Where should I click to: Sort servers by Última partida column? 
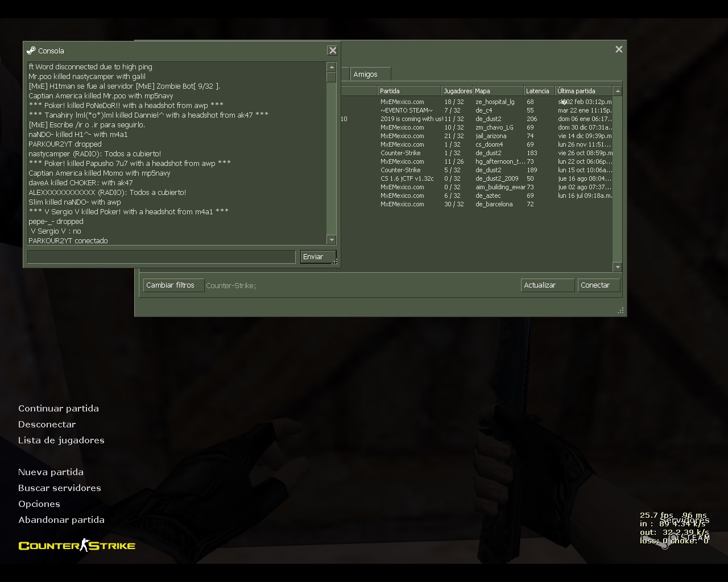[584, 91]
